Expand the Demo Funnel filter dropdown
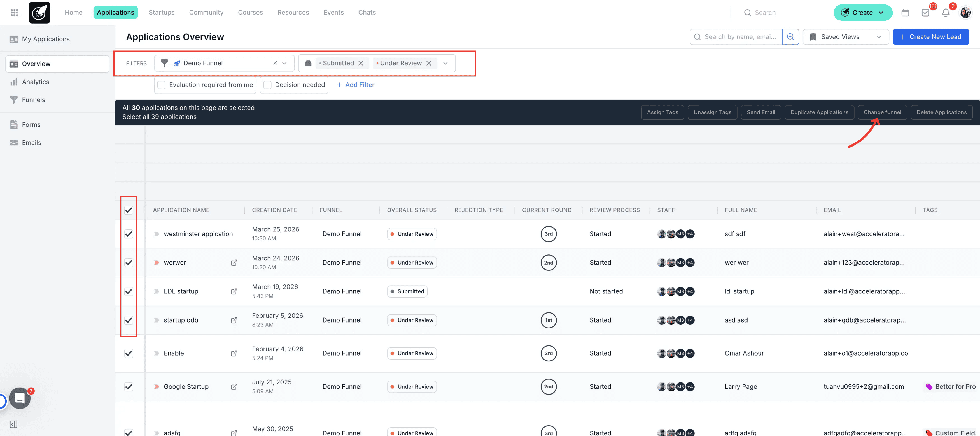 [284, 63]
